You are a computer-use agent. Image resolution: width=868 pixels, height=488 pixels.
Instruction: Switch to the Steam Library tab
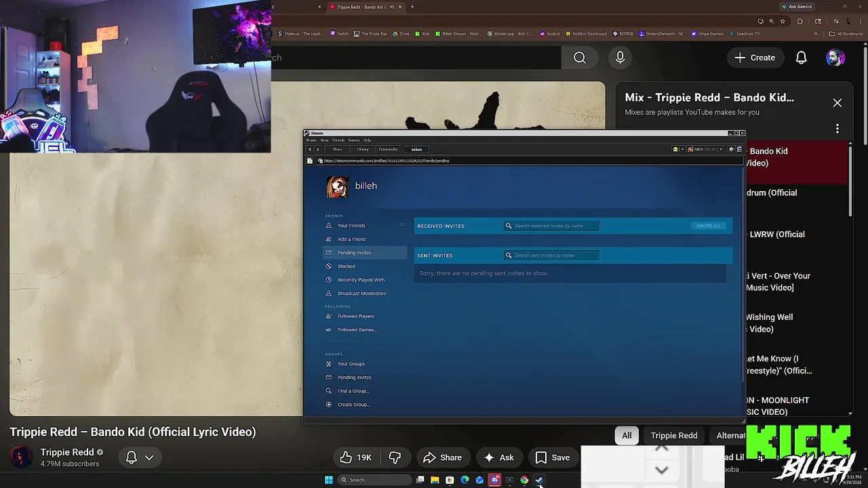[363, 149]
